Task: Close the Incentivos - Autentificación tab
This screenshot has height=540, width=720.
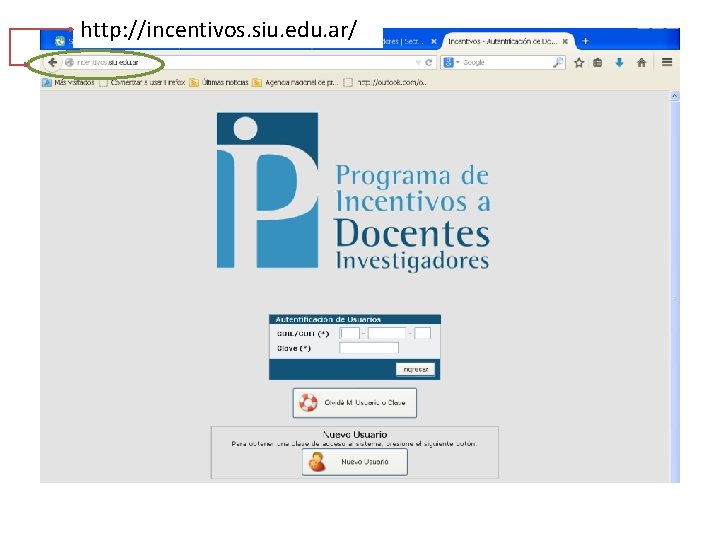Action: pyautogui.click(x=565, y=41)
